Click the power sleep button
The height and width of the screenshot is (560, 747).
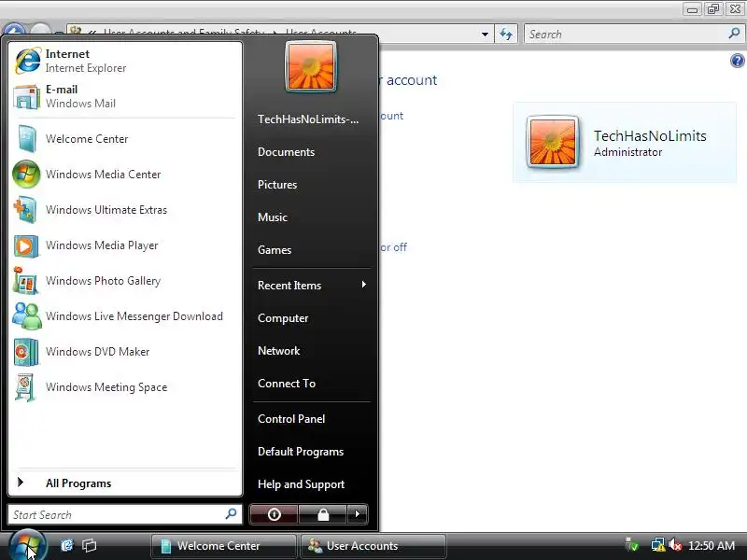274,514
